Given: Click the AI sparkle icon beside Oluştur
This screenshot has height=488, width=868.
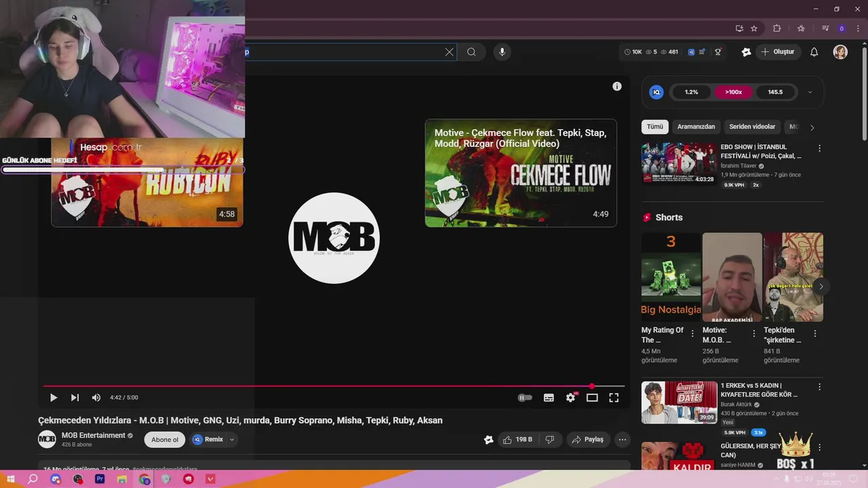Looking at the screenshot, I should (746, 52).
